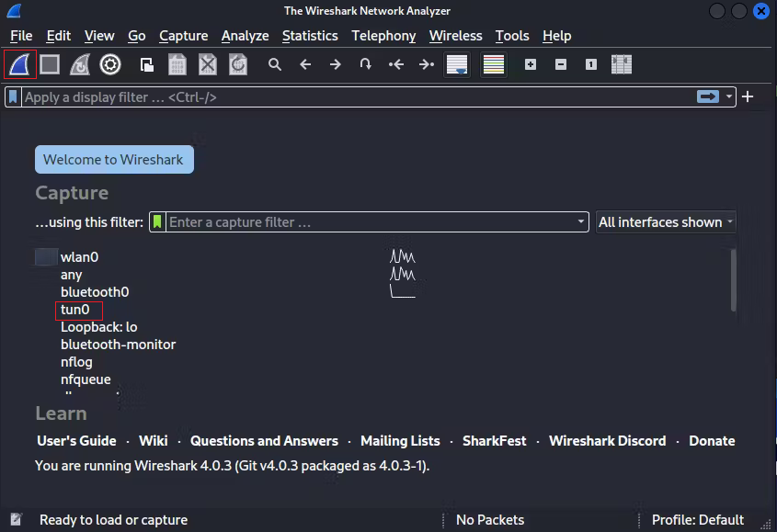Click go back arrow in toolbar
The height and width of the screenshot is (532, 777).
coord(305,64)
